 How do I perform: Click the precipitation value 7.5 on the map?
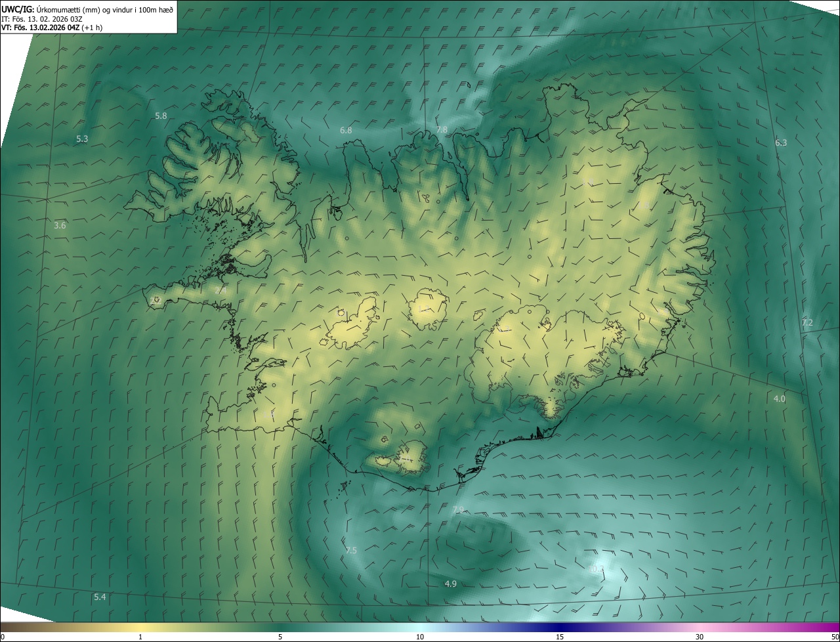click(x=351, y=550)
